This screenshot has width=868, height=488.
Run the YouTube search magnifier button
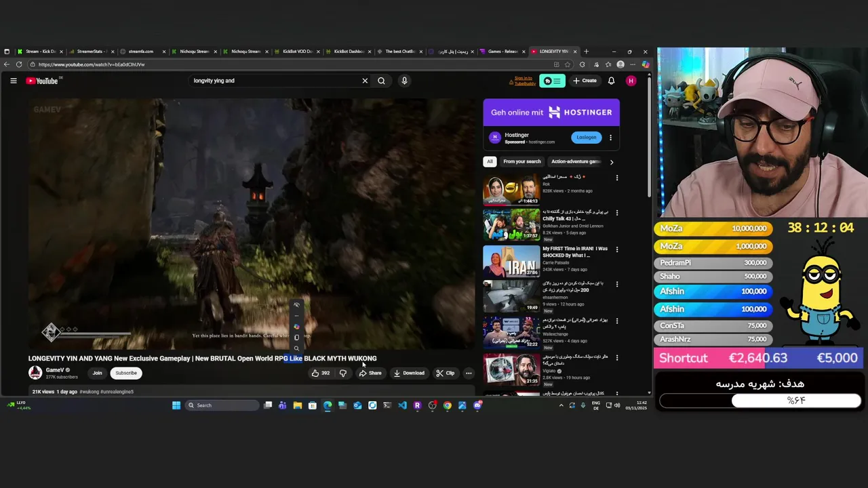tap(381, 81)
